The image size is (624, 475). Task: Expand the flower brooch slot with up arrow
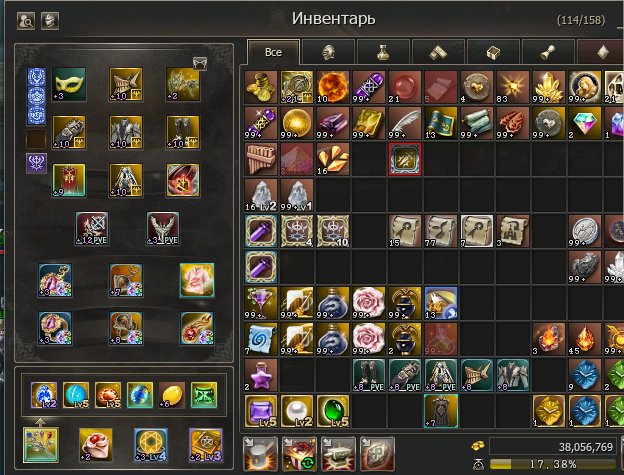tap(41, 444)
